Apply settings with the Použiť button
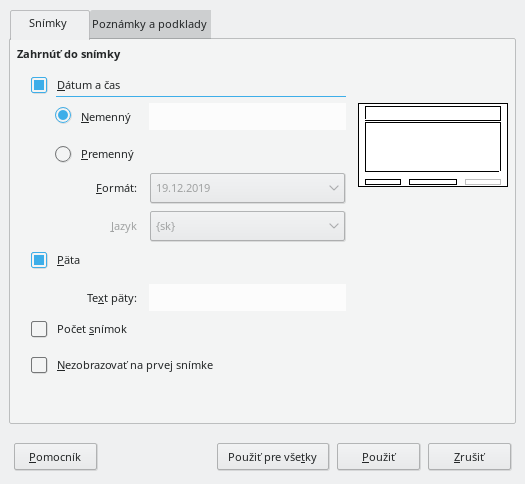This screenshot has width=525, height=484. 378,457
